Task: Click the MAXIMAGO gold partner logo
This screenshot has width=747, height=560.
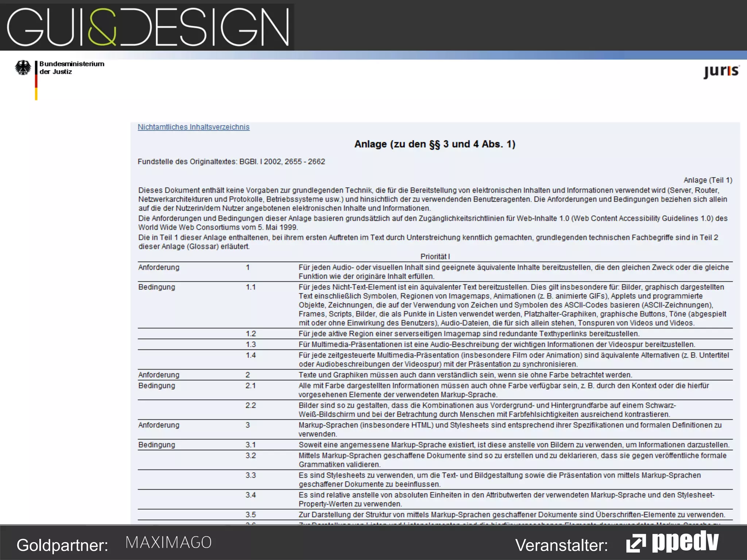Action: [x=169, y=542]
